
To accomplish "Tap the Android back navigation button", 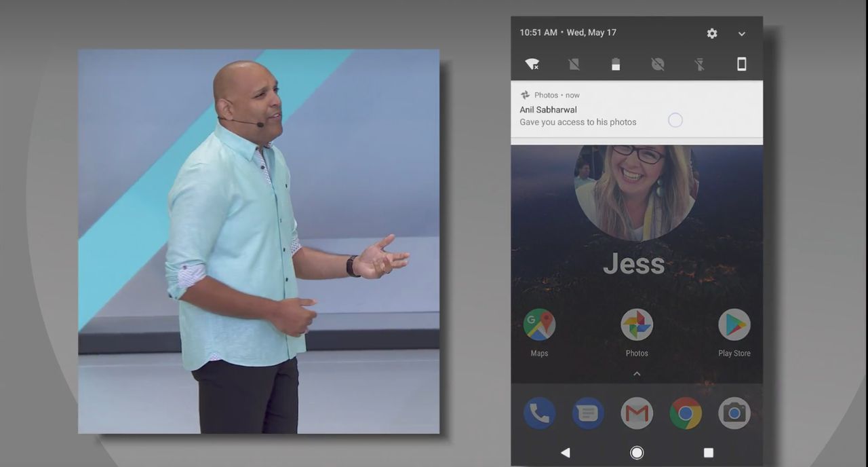I will pyautogui.click(x=565, y=453).
